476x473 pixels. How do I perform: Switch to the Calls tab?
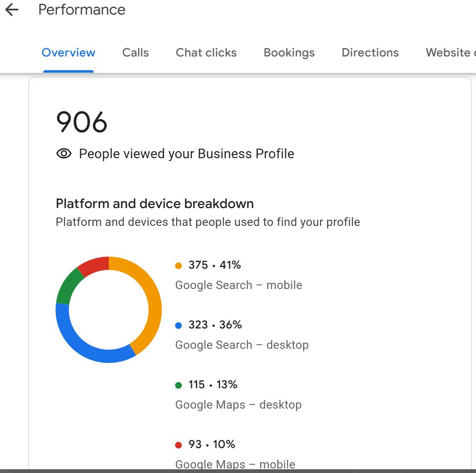pyautogui.click(x=135, y=53)
